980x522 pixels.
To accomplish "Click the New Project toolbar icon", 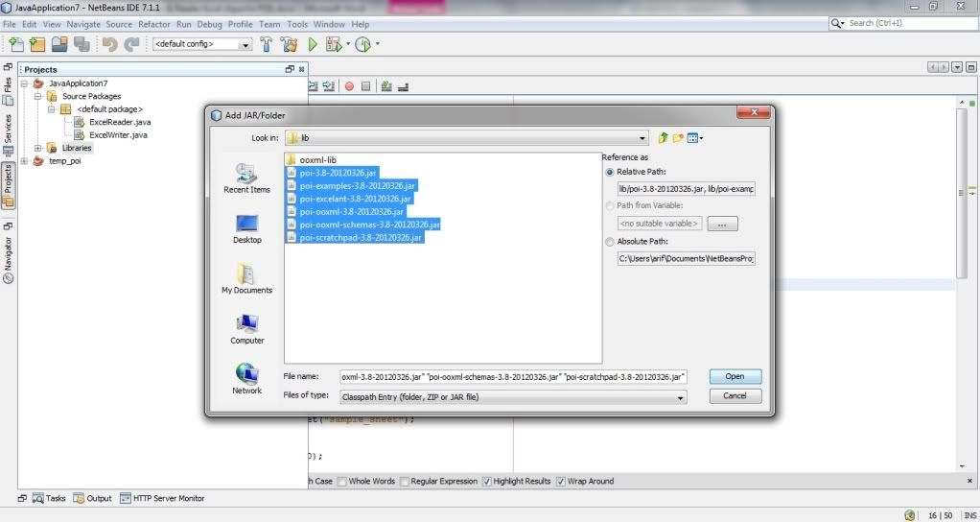I will [37, 44].
